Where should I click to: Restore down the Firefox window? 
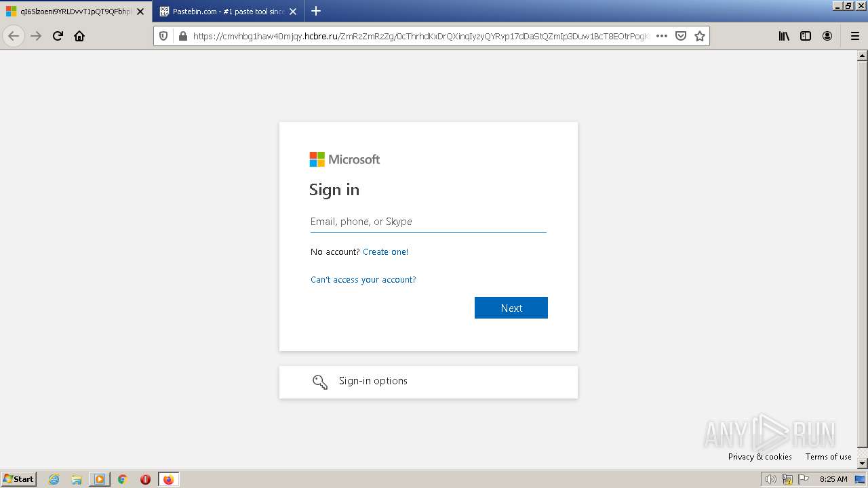tap(849, 5)
